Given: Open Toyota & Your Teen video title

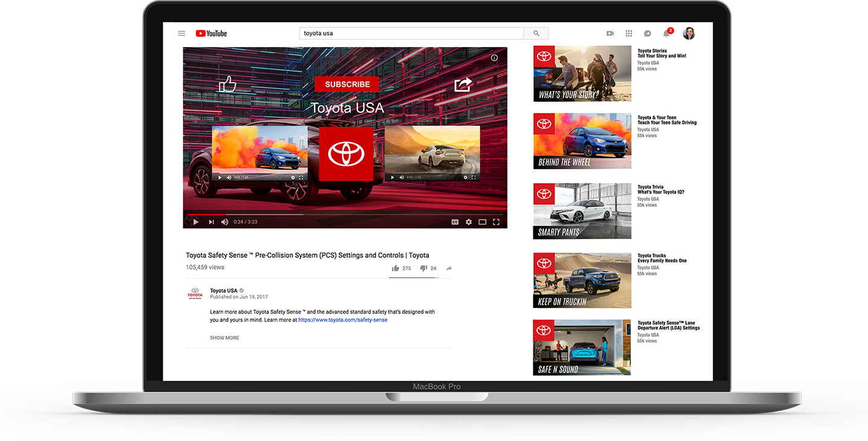Looking at the screenshot, I should [667, 120].
